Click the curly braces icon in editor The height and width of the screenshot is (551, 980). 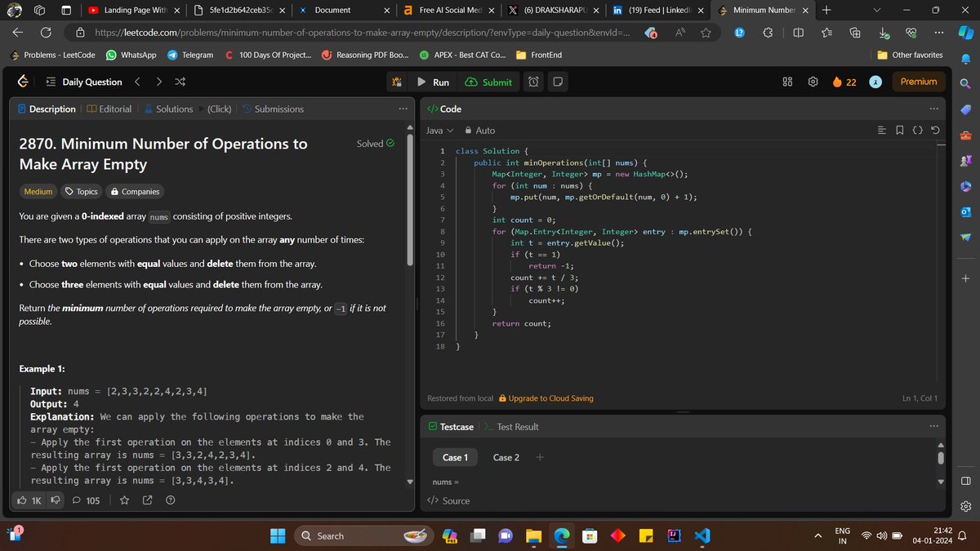point(917,131)
